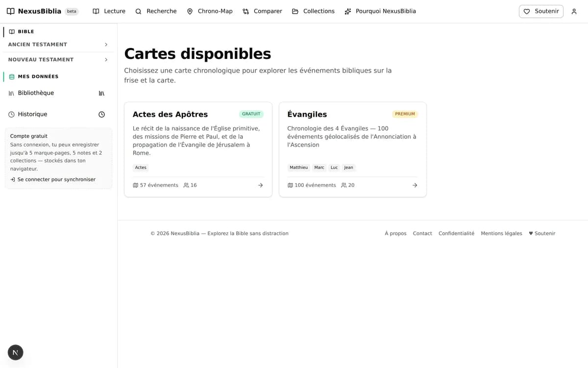Image resolution: width=588 pixels, height=368 pixels.
Task: Open Chrono-Map in the top navigation
Action: tap(210, 11)
